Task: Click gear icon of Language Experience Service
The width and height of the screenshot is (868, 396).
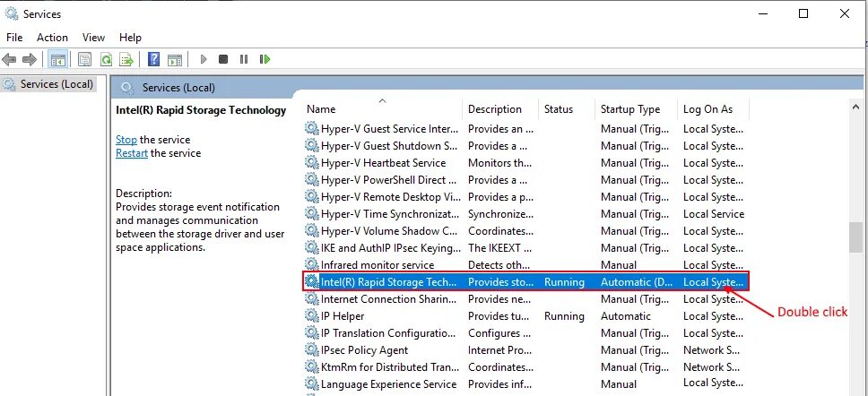Action: [312, 383]
